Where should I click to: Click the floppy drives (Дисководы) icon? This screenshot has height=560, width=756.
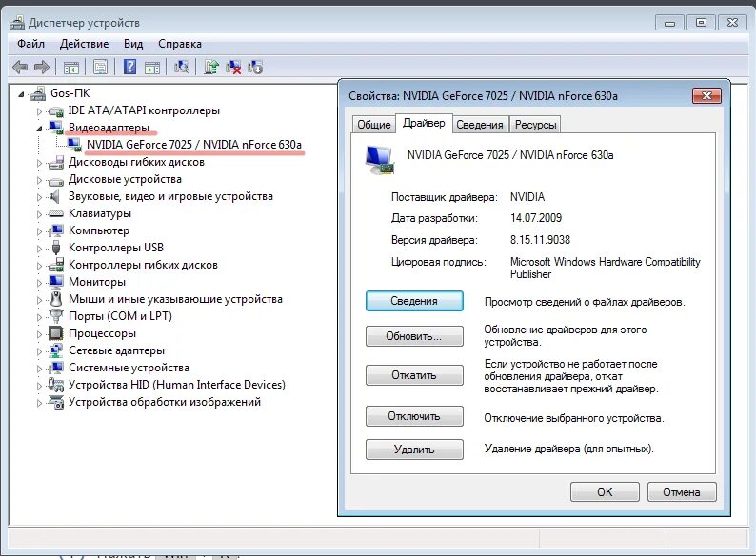pos(56,162)
